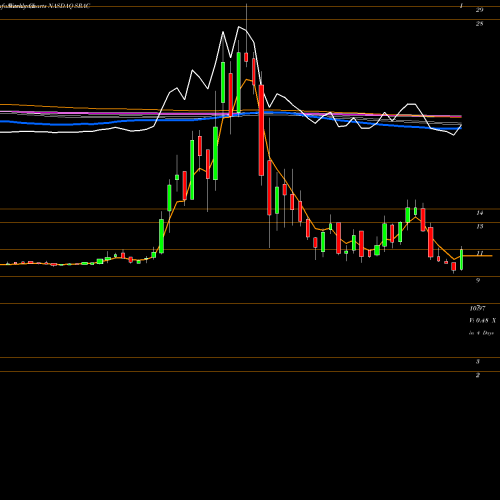500x500 pixels.
Task: Select the 28 price axis label
Action: (x=479, y=24)
